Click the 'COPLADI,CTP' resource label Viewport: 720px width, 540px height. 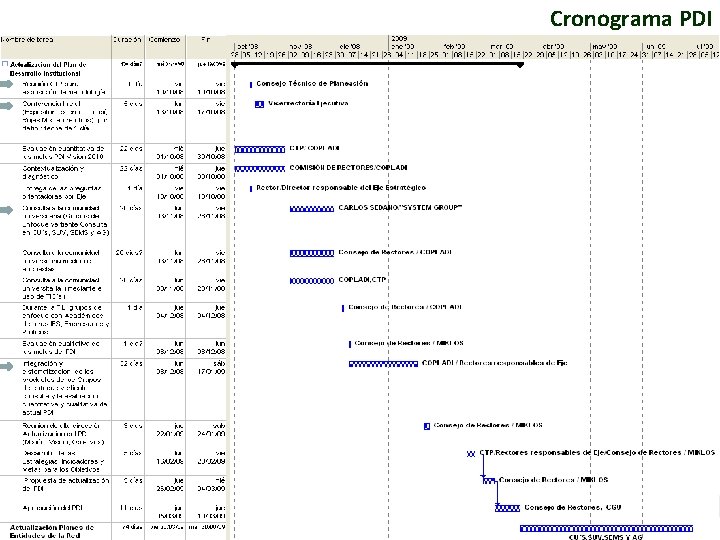coord(362,279)
